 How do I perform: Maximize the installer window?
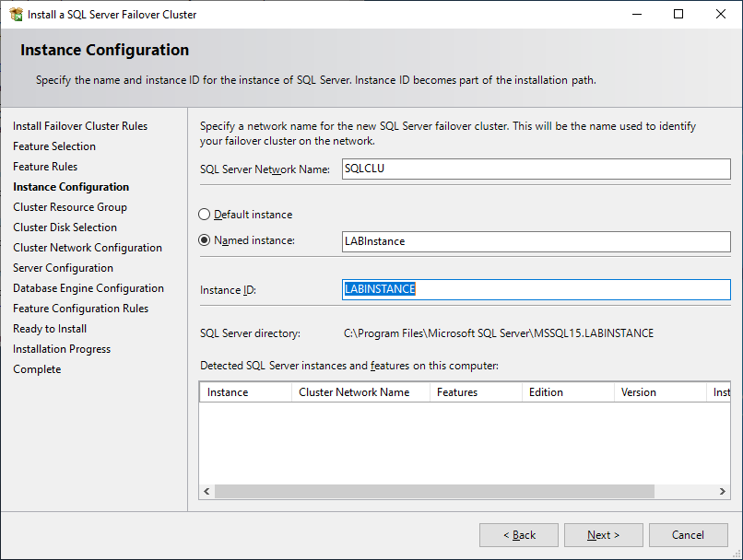click(678, 14)
